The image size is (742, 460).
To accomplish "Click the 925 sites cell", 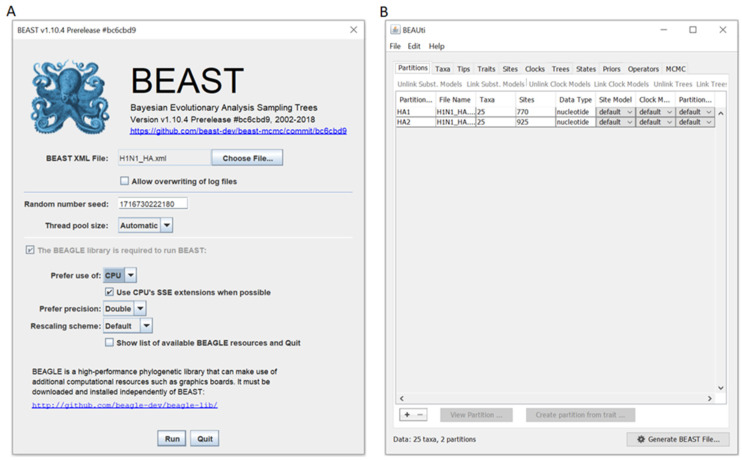I will pyautogui.click(x=535, y=122).
